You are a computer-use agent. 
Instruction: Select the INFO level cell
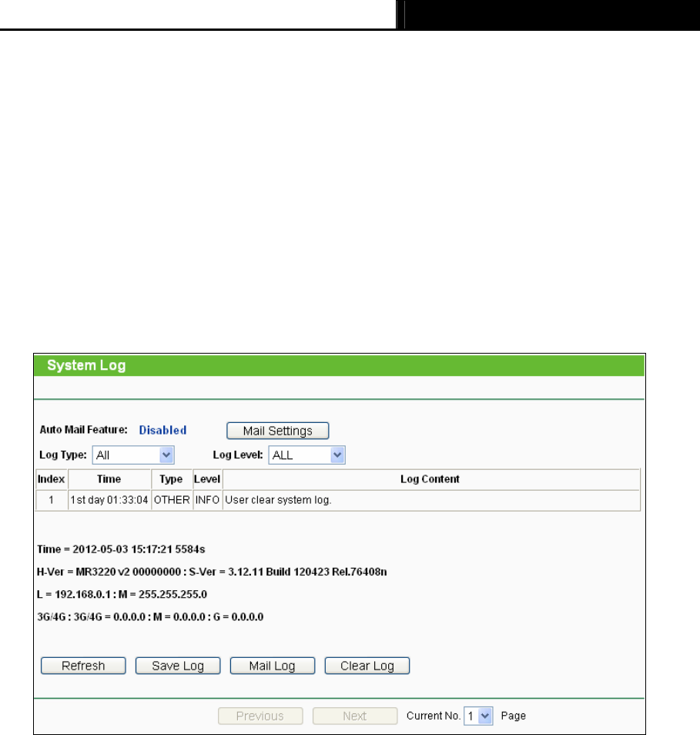(207, 500)
